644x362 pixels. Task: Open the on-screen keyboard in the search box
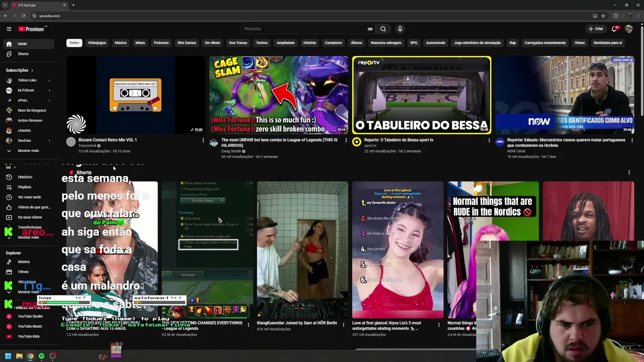370,29
